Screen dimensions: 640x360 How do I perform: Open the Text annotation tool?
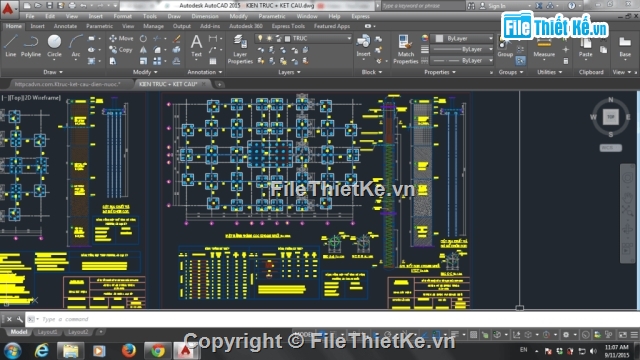tap(196, 46)
